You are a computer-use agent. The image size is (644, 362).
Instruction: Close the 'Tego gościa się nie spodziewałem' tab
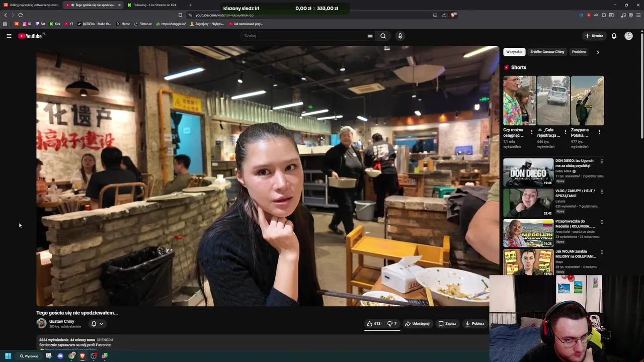pos(119,5)
